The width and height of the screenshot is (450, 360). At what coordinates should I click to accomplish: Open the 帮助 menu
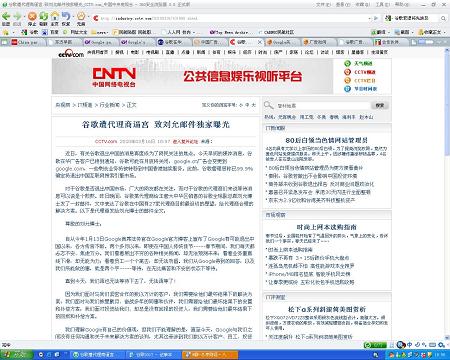[x=402, y=4]
